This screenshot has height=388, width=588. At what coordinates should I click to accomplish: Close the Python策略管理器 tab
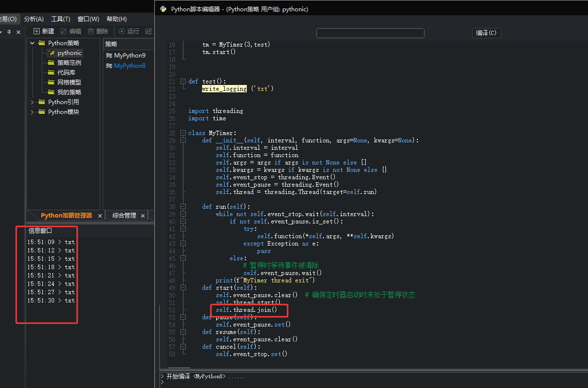(100, 216)
